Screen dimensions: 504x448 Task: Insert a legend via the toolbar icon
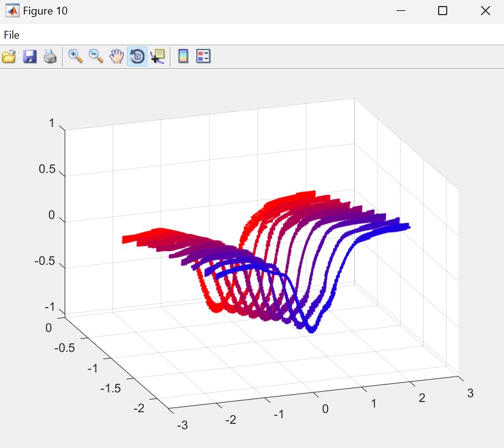click(204, 57)
